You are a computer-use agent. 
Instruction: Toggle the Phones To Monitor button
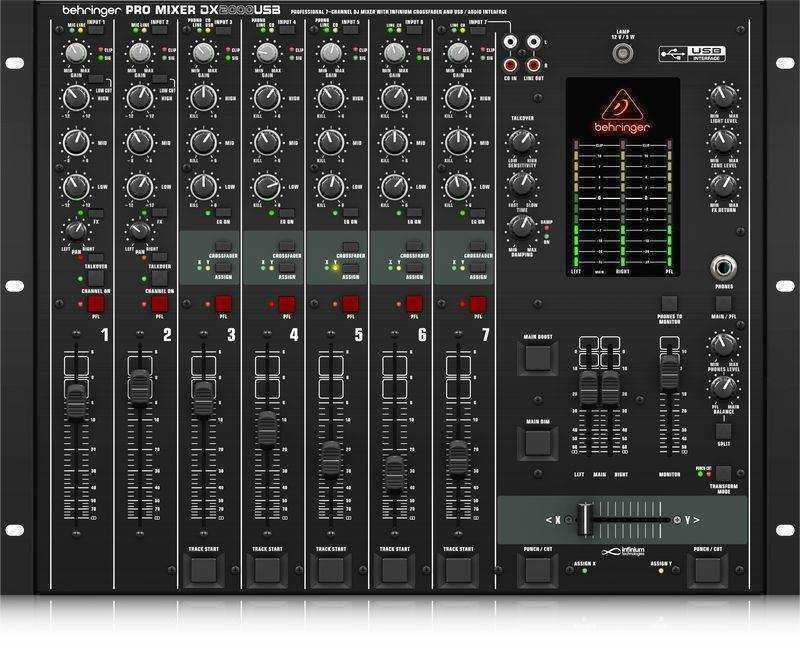(x=669, y=304)
